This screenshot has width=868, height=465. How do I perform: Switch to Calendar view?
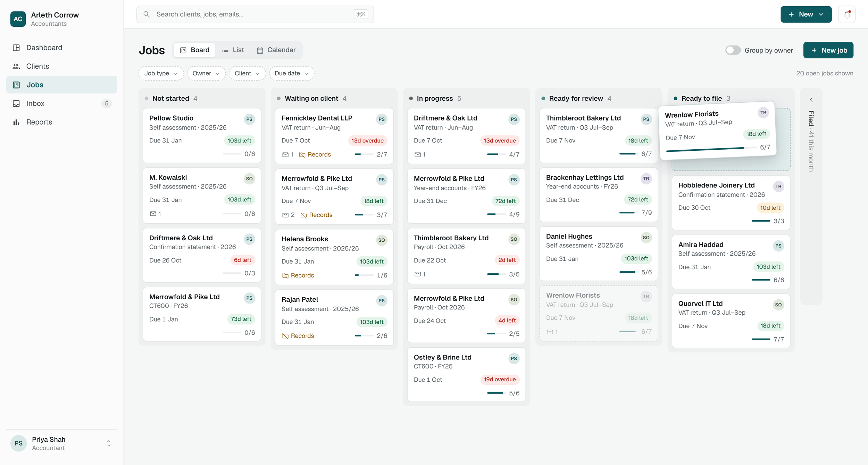pos(276,50)
